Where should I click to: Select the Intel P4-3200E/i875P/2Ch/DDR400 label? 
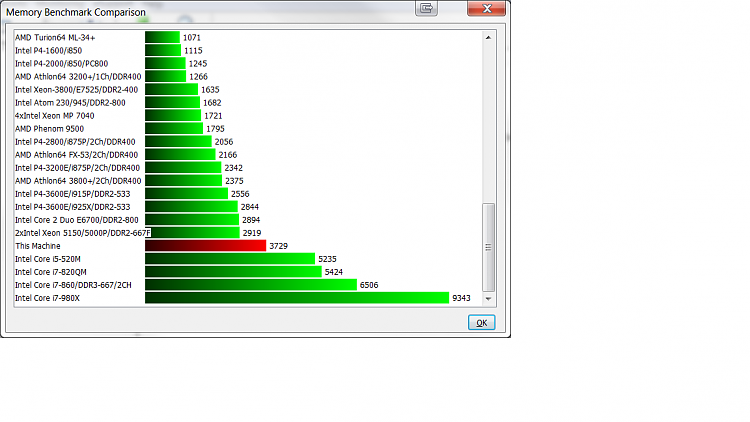point(77,167)
